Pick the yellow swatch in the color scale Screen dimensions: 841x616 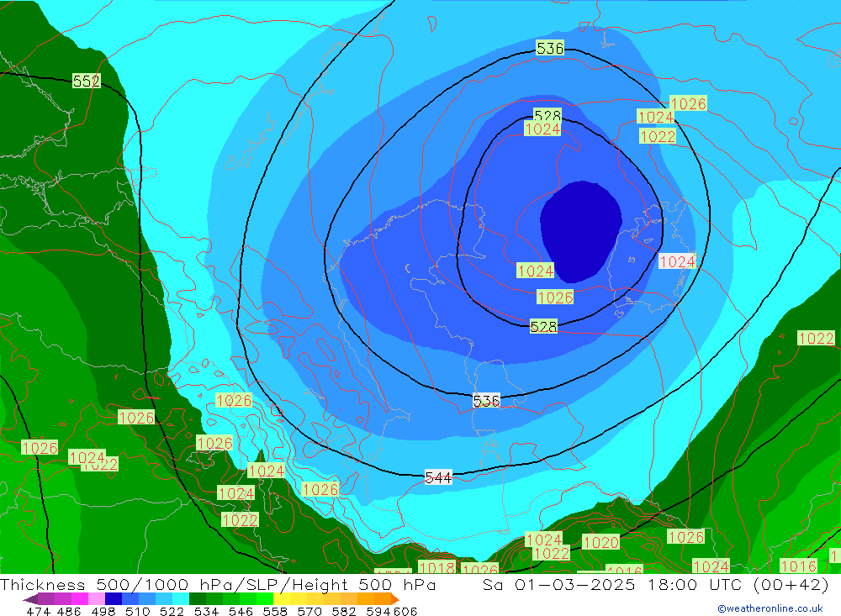click(x=282, y=599)
